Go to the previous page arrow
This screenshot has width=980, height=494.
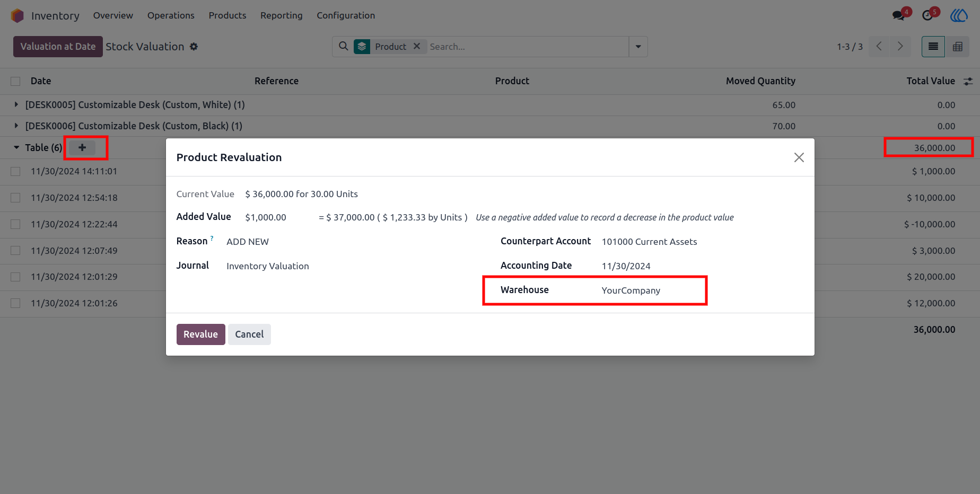tap(879, 47)
